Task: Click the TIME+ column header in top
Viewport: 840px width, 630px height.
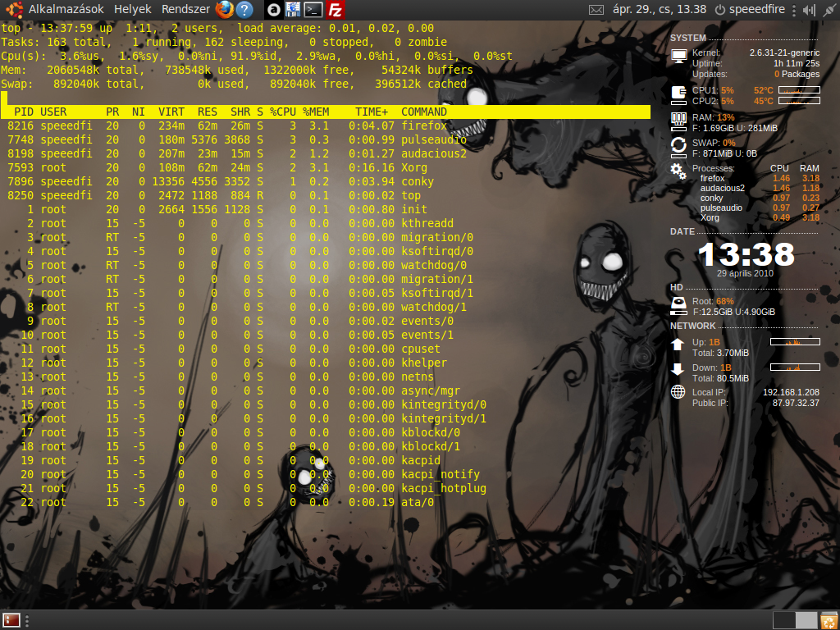Action: coord(372,112)
